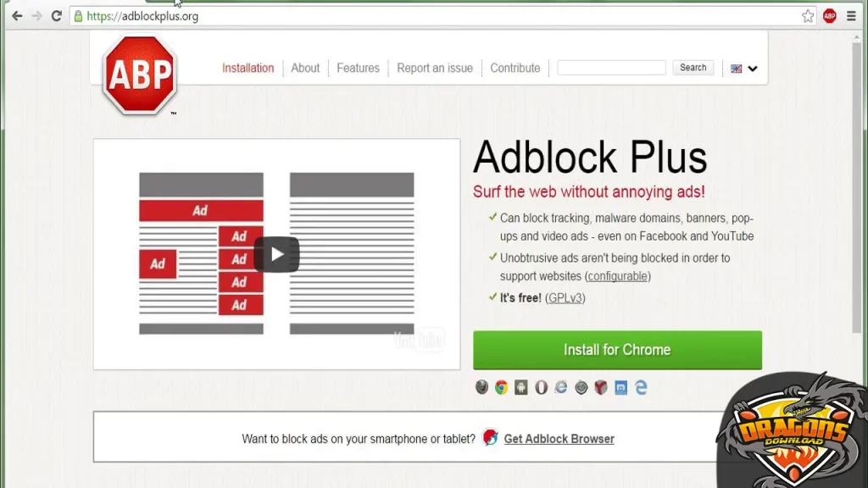The height and width of the screenshot is (488, 868).
Task: Click the bookmark star in address bar
Action: (x=808, y=15)
